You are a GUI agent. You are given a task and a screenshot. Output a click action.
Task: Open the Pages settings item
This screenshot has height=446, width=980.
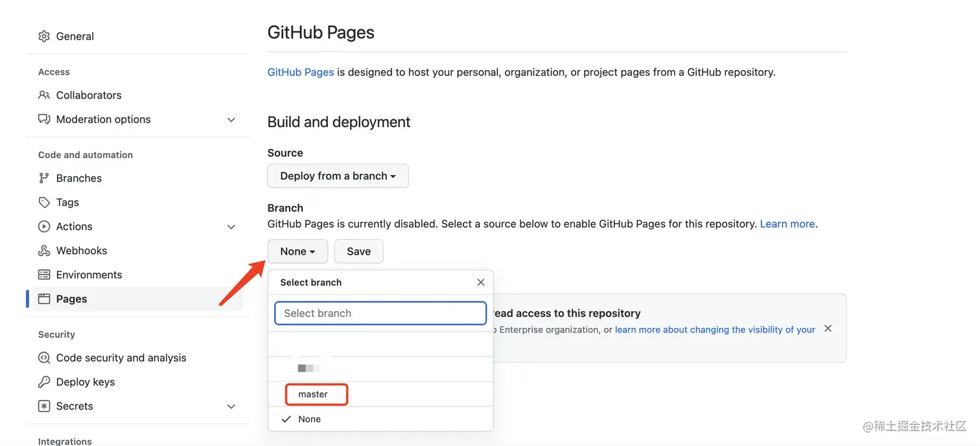pyautogui.click(x=71, y=299)
